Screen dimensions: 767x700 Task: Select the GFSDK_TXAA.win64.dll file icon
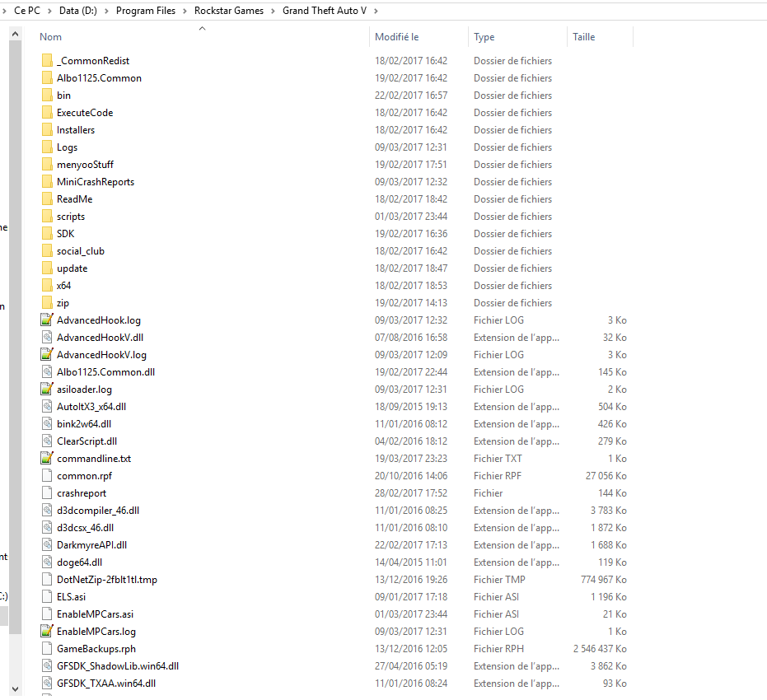47,684
